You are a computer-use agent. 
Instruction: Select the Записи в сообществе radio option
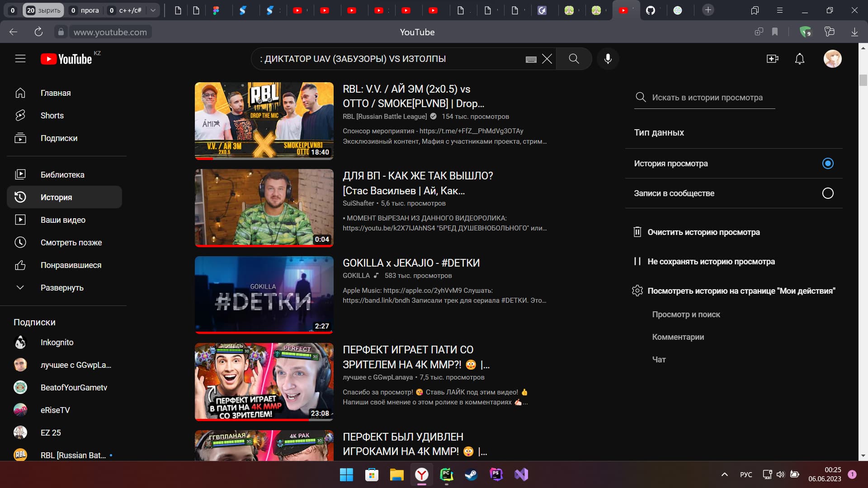coord(827,193)
